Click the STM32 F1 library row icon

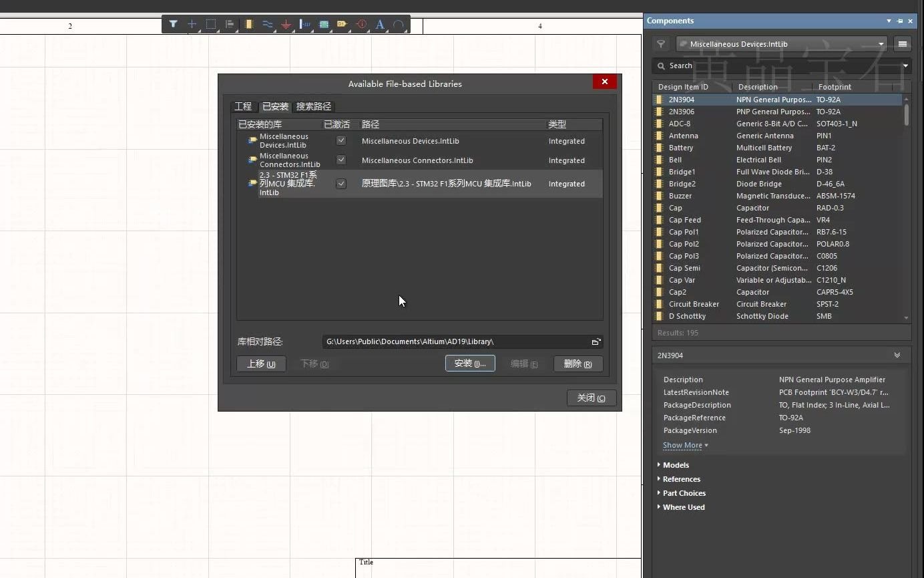point(252,183)
